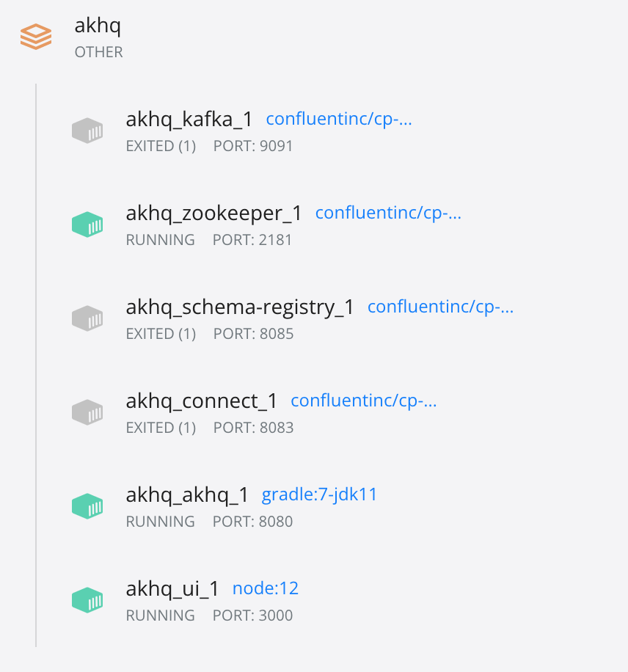Select the akhq_schema-registry_1 container name
This screenshot has width=628, height=672.
(x=241, y=307)
